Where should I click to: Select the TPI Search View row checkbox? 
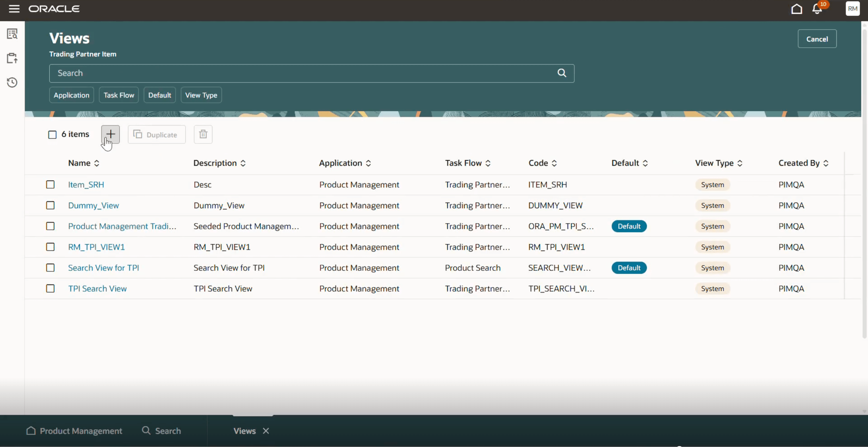[x=51, y=288]
